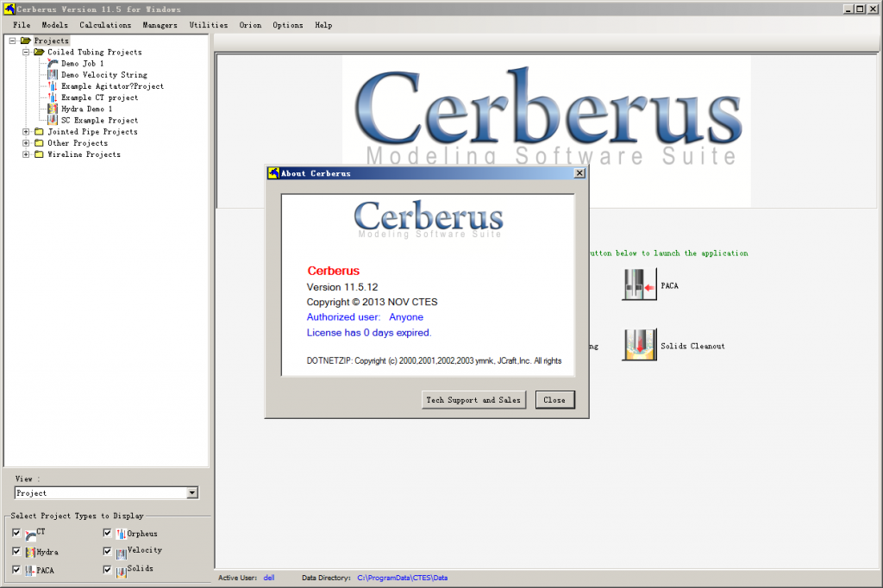The image size is (883, 588).
Task: Click the Close button in About dialog
Action: pyautogui.click(x=554, y=400)
